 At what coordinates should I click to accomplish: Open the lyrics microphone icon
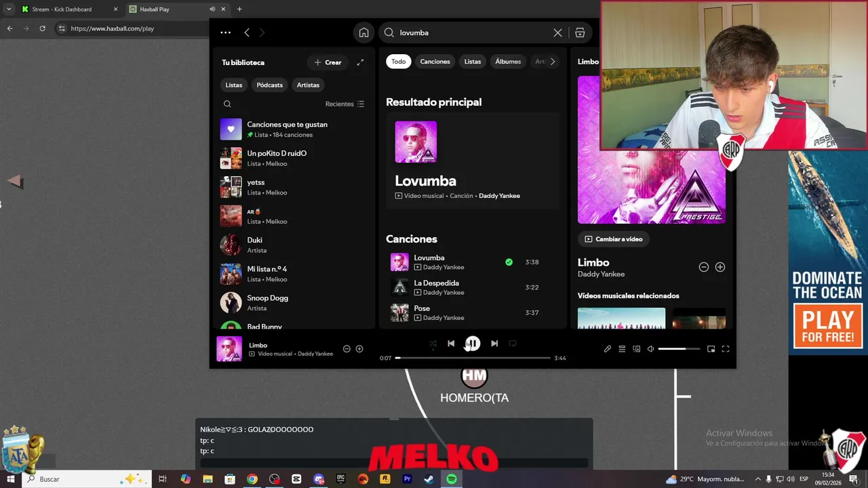click(608, 349)
